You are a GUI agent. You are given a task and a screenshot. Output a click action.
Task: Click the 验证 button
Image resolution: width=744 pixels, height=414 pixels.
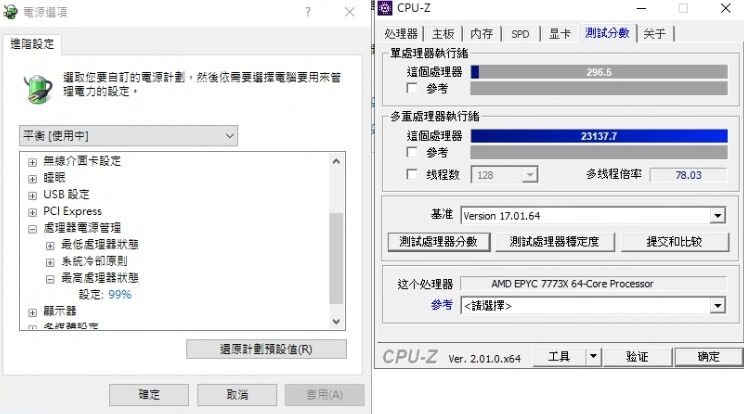point(637,357)
